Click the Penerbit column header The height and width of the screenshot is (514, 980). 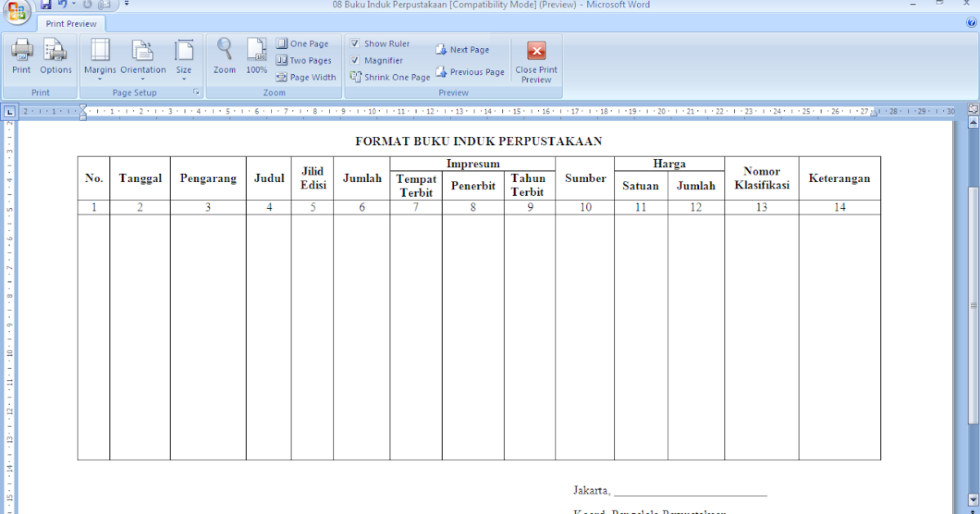point(473,185)
